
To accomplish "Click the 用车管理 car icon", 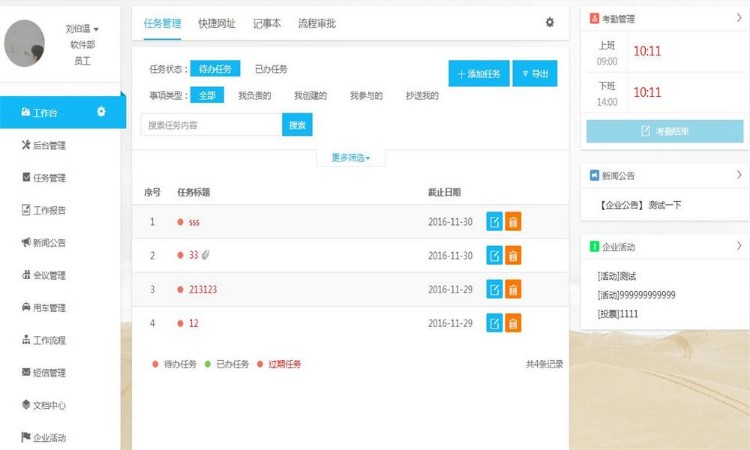I will 26,307.
